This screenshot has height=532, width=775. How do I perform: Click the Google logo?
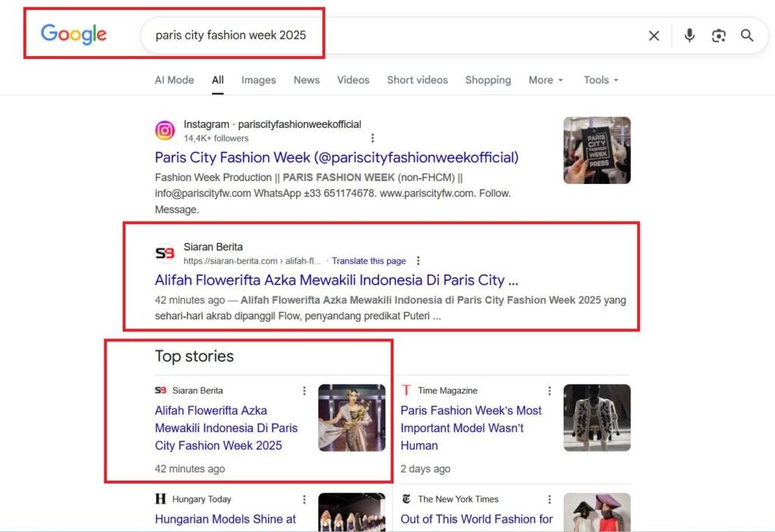click(x=73, y=34)
